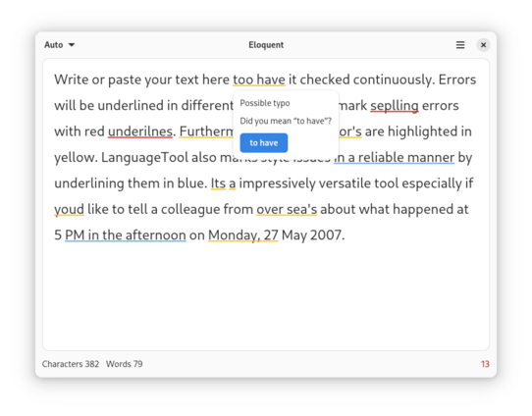Screen dimensions: 532x416
Task: Open the Auto language dropdown
Action: coord(59,45)
